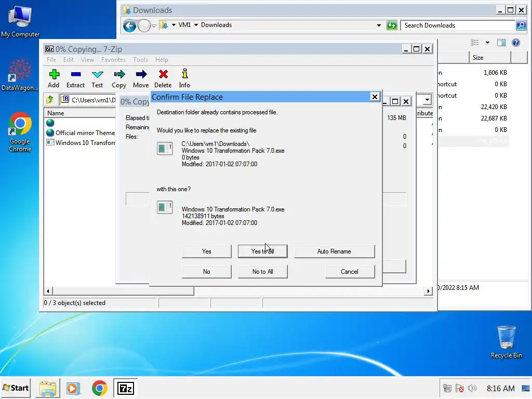Click the 1,606 KB size entry in Downloads

[495, 73]
